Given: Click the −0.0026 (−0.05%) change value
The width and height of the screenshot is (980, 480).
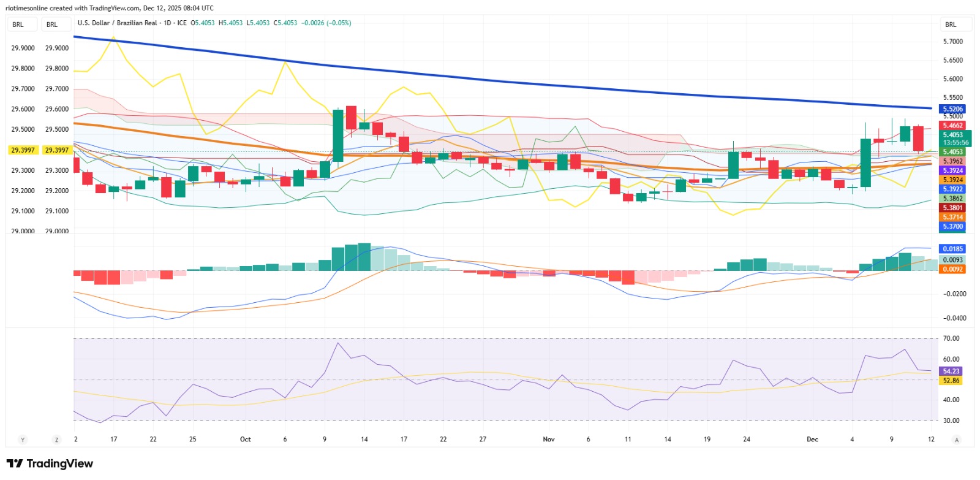Looking at the screenshot, I should (x=326, y=23).
